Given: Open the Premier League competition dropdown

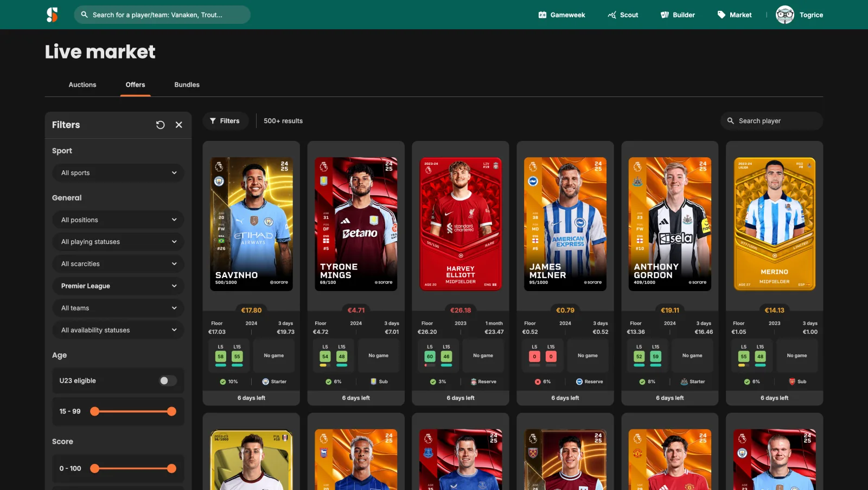Looking at the screenshot, I should [x=118, y=286].
